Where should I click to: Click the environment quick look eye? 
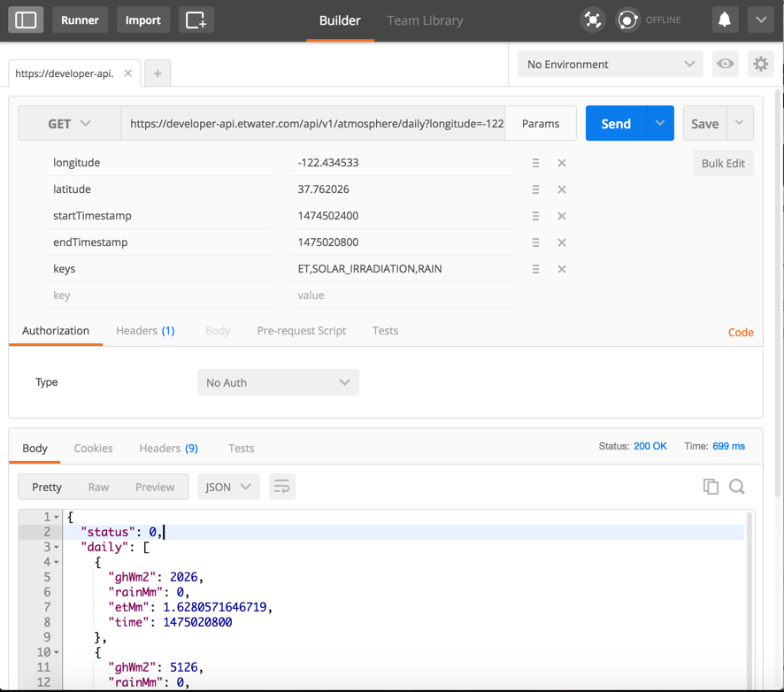click(726, 64)
